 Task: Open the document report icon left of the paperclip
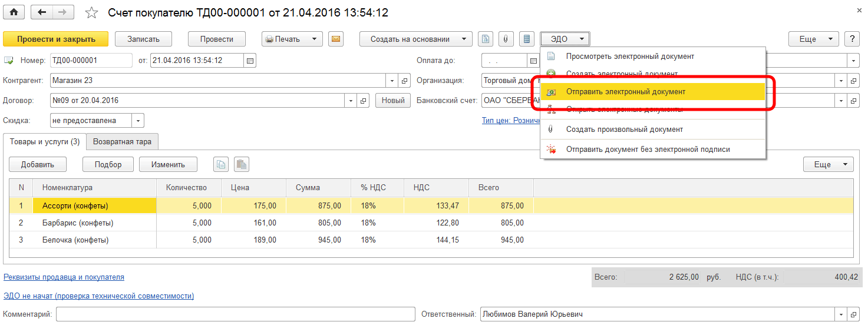[x=486, y=39]
